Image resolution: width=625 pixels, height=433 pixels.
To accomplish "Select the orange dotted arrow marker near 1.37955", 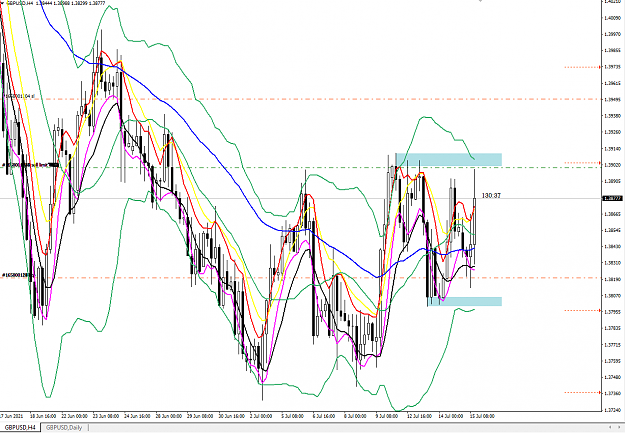I will [x=583, y=310].
